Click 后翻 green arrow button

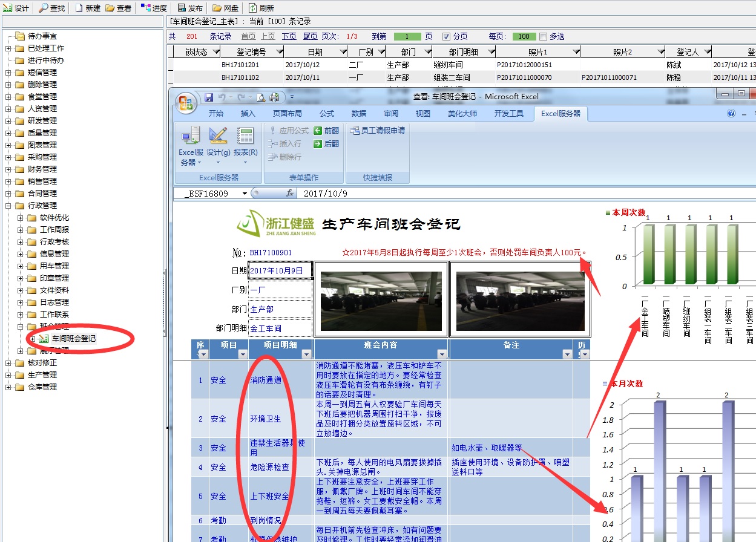pos(326,144)
